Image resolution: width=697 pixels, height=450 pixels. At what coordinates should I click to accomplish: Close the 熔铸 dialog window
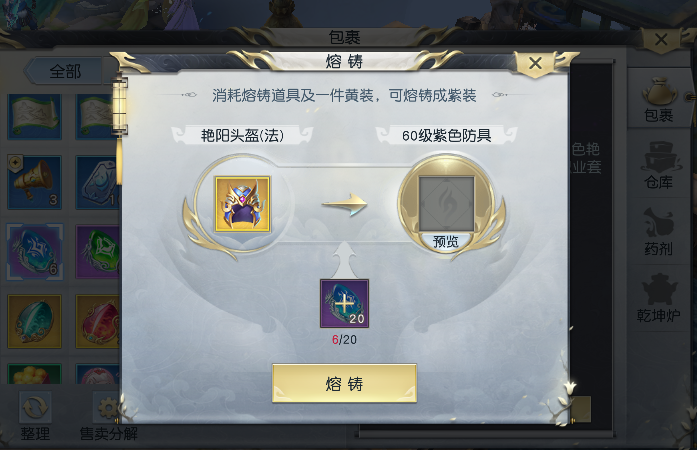pyautogui.click(x=535, y=63)
